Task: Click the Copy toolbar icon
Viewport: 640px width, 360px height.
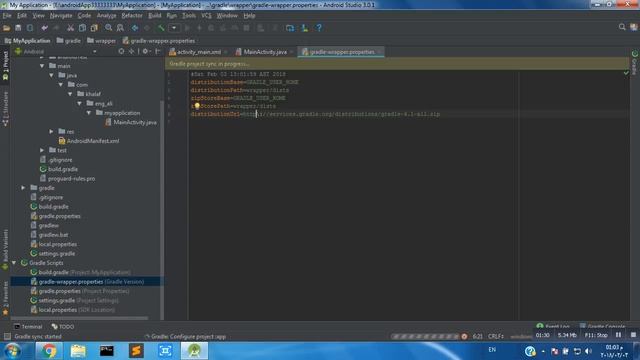Action: (82, 28)
